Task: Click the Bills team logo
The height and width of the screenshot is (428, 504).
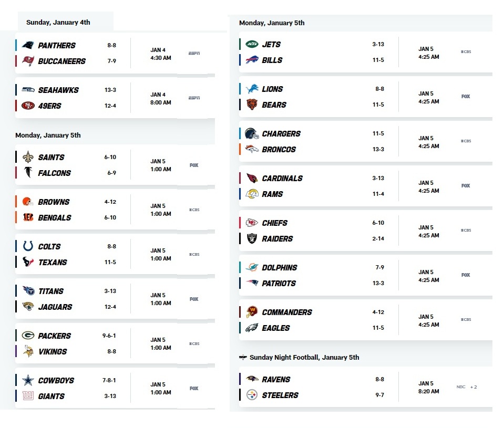Action: click(x=252, y=60)
